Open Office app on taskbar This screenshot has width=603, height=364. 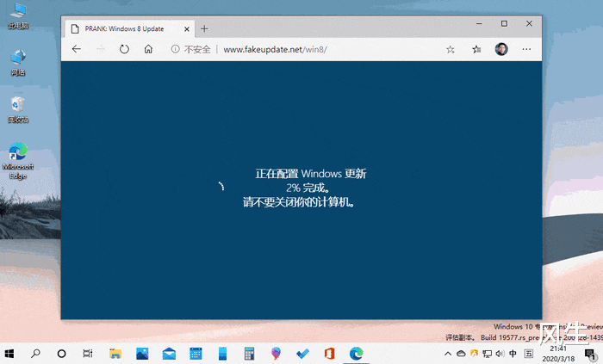click(x=329, y=354)
